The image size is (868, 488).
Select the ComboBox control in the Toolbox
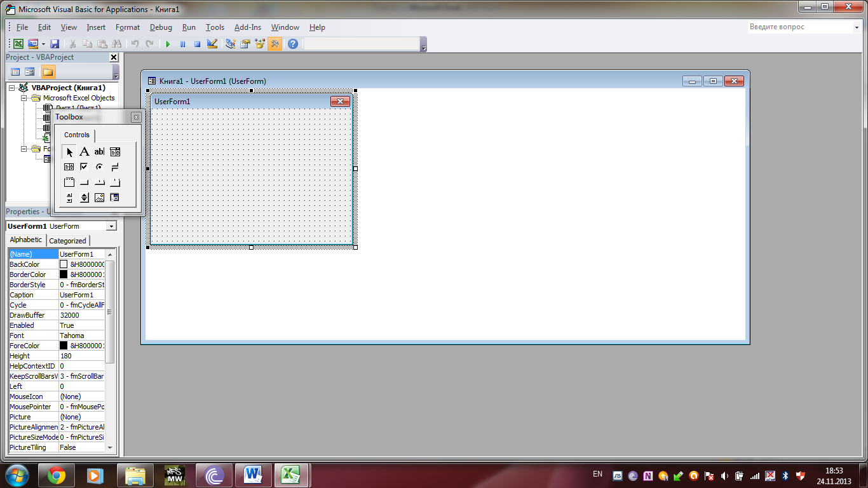click(x=115, y=152)
